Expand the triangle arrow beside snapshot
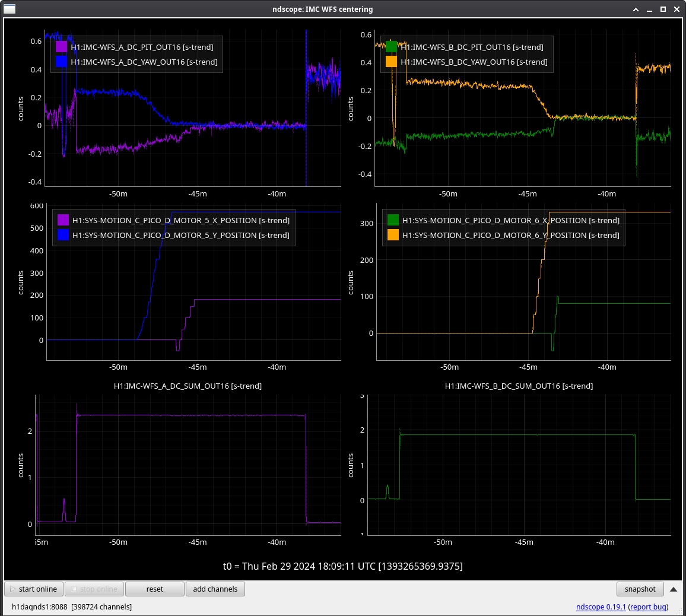Image resolution: width=686 pixels, height=616 pixels. pyautogui.click(x=674, y=589)
